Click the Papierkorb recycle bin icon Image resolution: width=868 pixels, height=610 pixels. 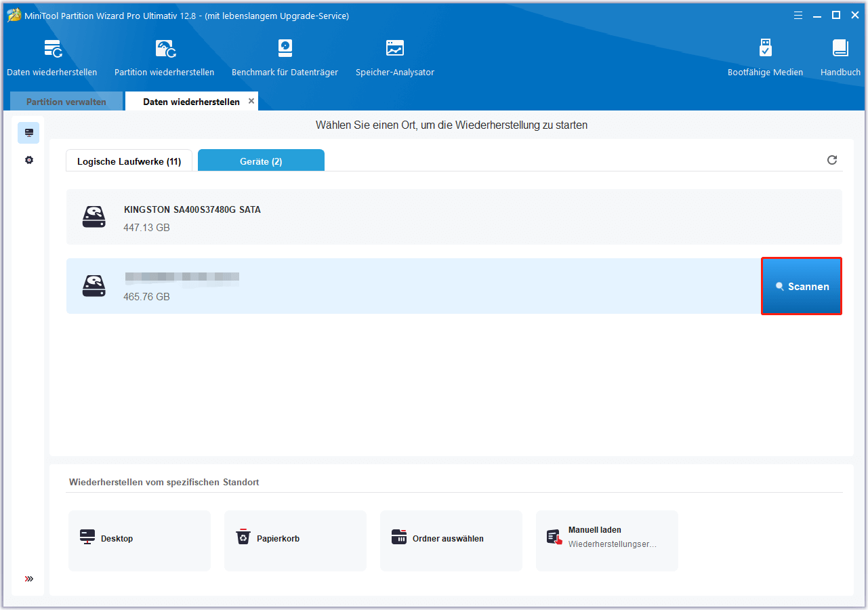(x=243, y=537)
